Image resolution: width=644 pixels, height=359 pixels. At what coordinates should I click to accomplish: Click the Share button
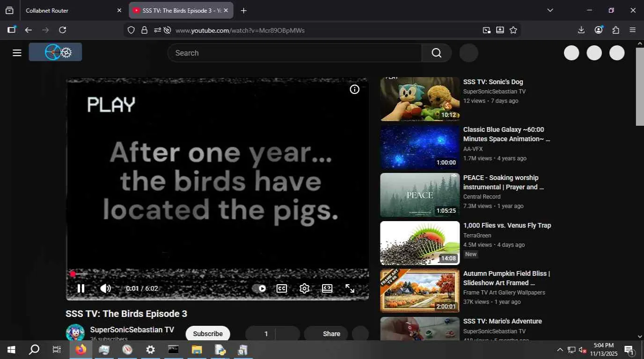(326, 334)
